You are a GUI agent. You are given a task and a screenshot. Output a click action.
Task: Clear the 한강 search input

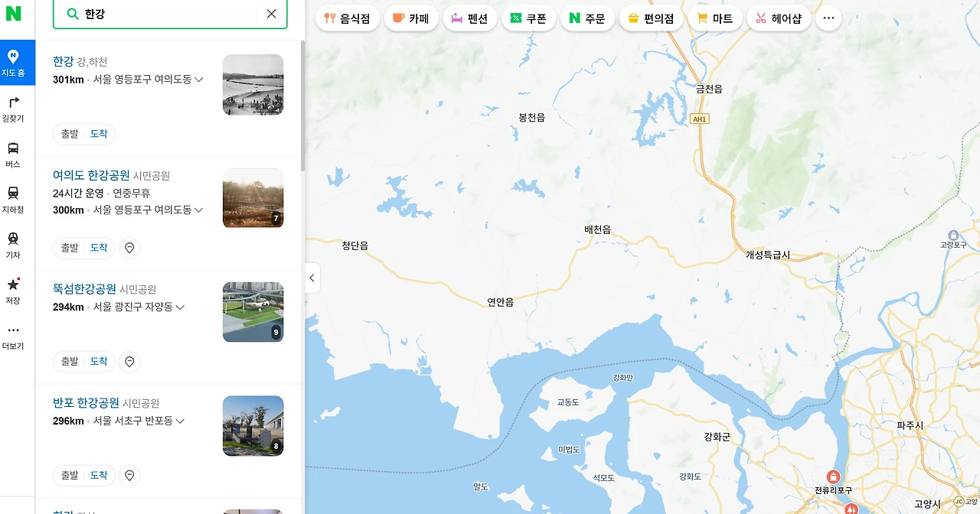pyautogui.click(x=271, y=13)
